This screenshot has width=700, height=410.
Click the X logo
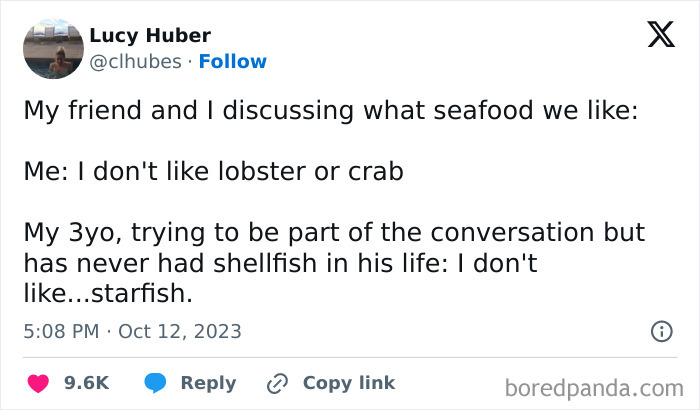pyautogui.click(x=661, y=36)
